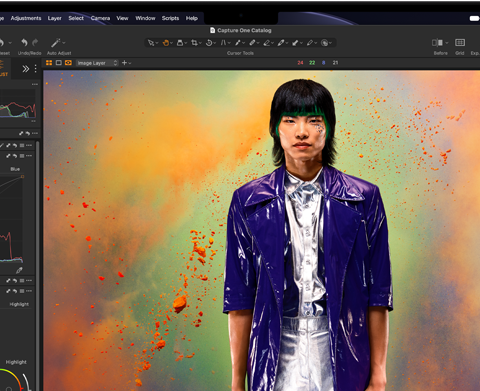Image resolution: width=480 pixels, height=391 pixels.
Task: Open the Pan hand tool dropdown arrow
Action: [171, 43]
